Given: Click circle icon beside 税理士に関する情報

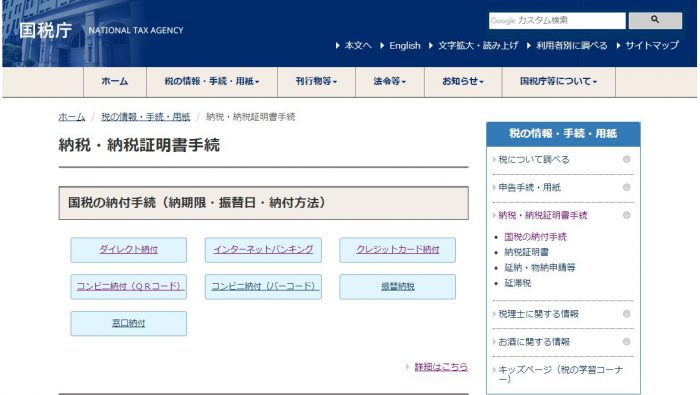Looking at the screenshot, I should pyautogui.click(x=626, y=314).
